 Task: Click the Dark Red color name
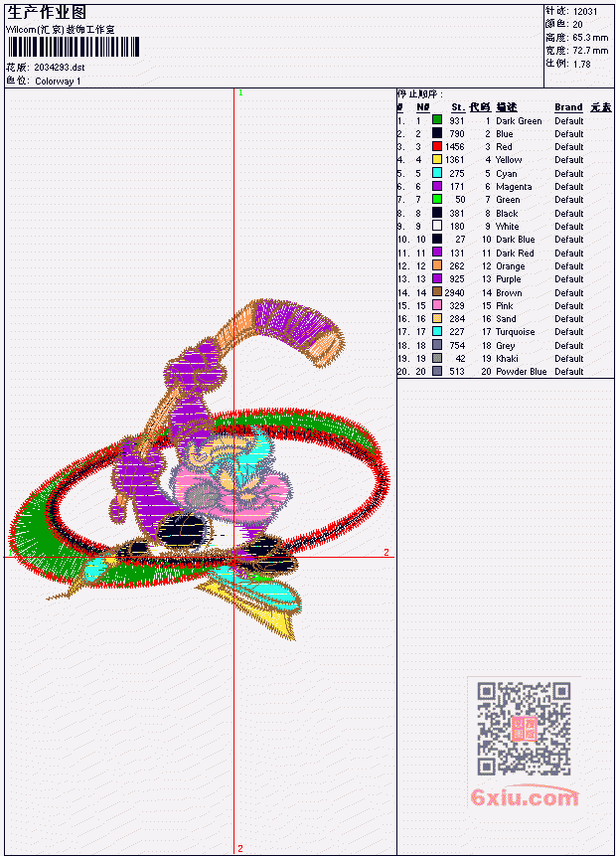point(515,254)
